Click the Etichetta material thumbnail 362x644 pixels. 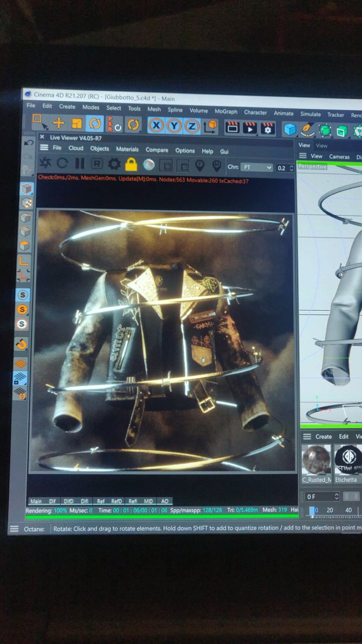[x=349, y=460]
